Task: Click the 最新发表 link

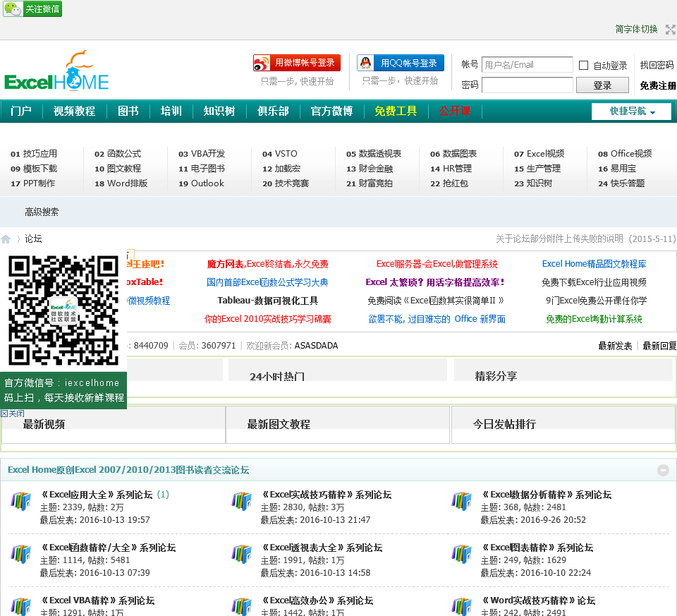Action: click(615, 346)
